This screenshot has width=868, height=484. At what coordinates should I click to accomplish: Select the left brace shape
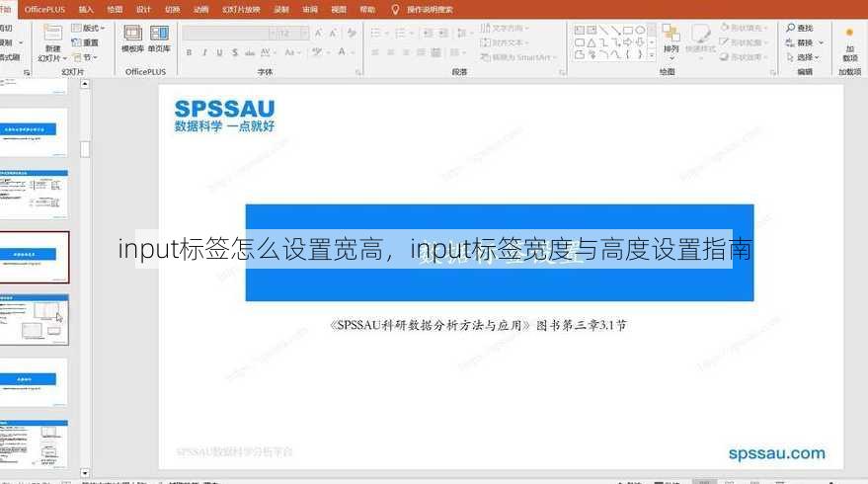coord(628,54)
